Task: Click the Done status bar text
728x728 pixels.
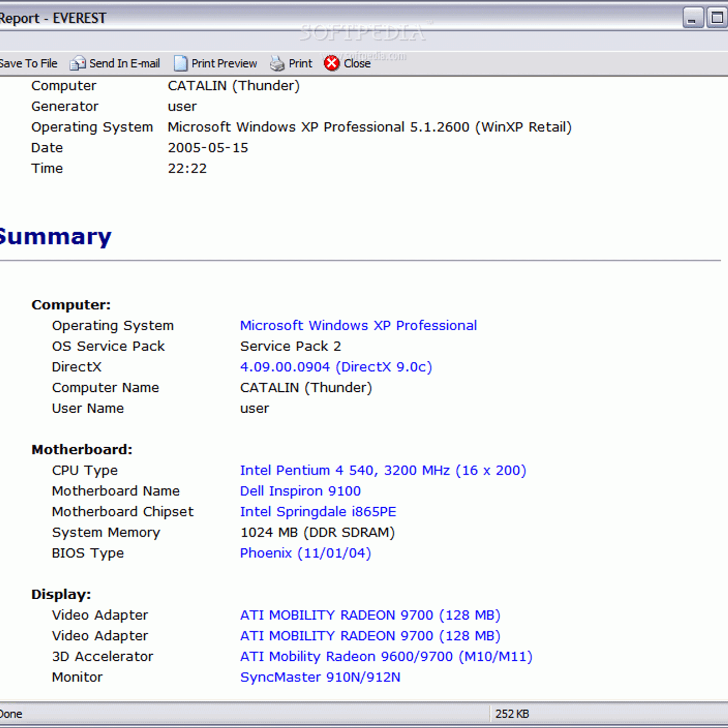Action: 10,714
